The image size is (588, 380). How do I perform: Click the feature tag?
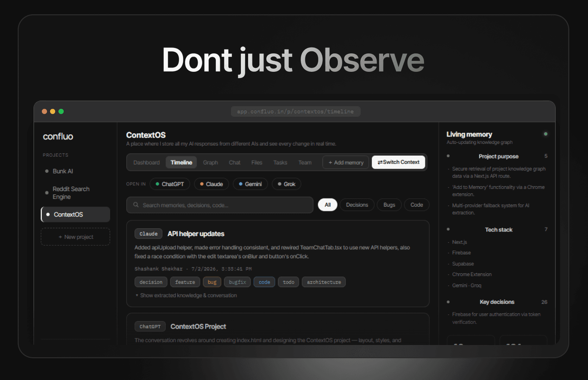[x=185, y=282]
